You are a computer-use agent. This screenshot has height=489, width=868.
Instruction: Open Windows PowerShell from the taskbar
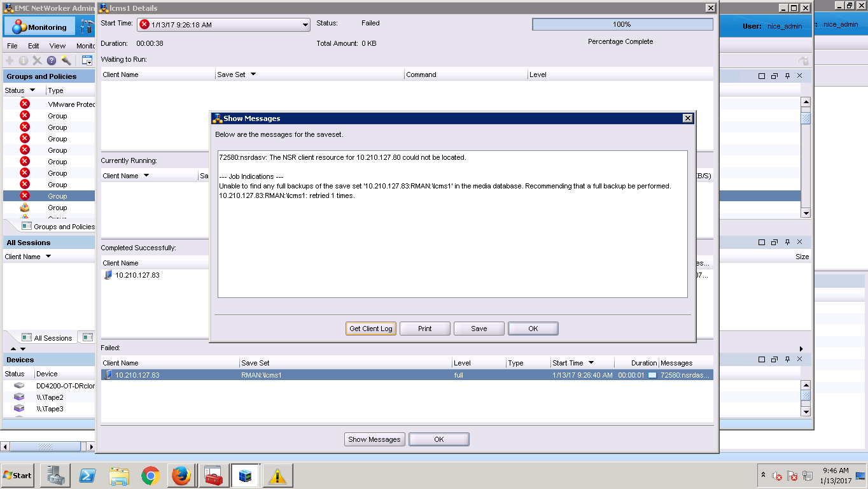(x=87, y=476)
